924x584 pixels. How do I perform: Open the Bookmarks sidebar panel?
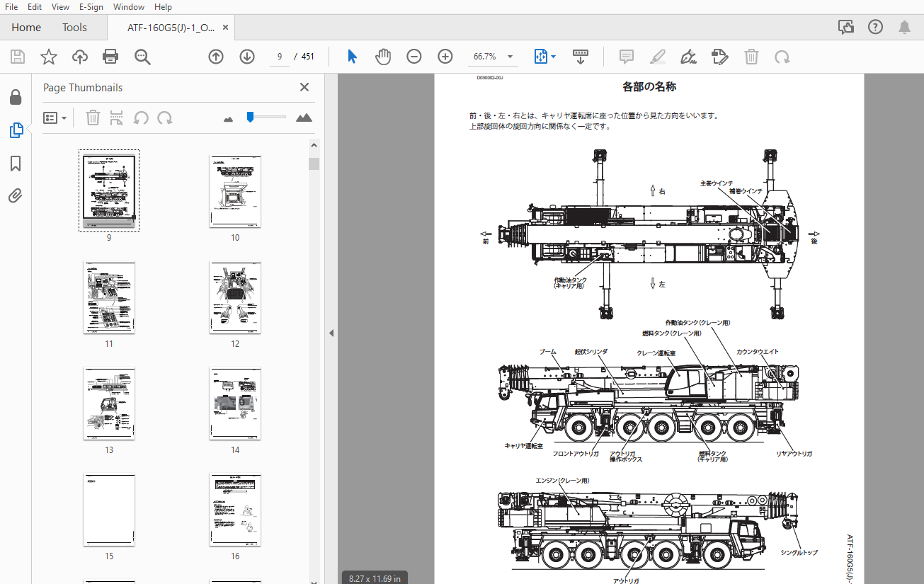[x=16, y=164]
